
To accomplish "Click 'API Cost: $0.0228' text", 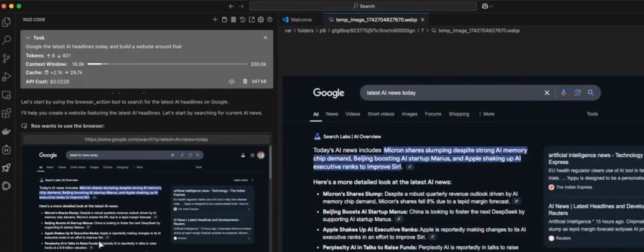I will point(47,81).
